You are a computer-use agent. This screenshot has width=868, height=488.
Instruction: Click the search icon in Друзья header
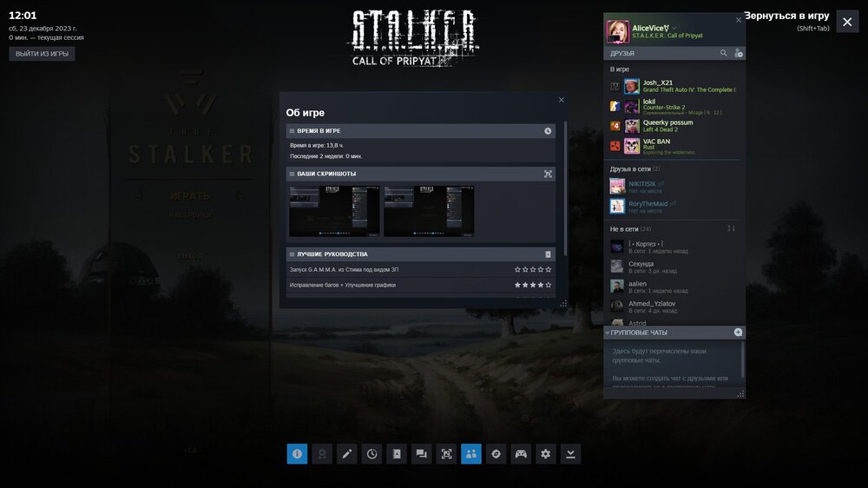(x=724, y=53)
